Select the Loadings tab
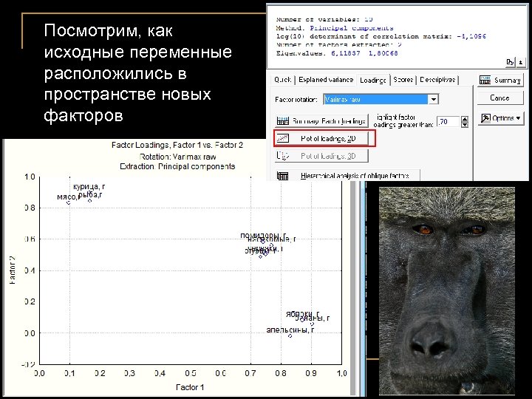The width and height of the screenshot is (532, 399). pyautogui.click(x=373, y=80)
